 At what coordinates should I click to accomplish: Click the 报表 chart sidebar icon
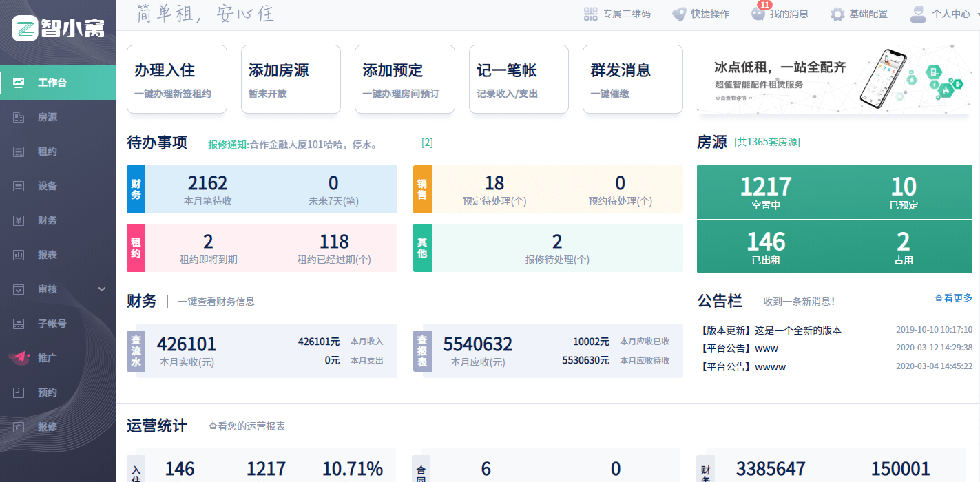pyautogui.click(x=19, y=255)
